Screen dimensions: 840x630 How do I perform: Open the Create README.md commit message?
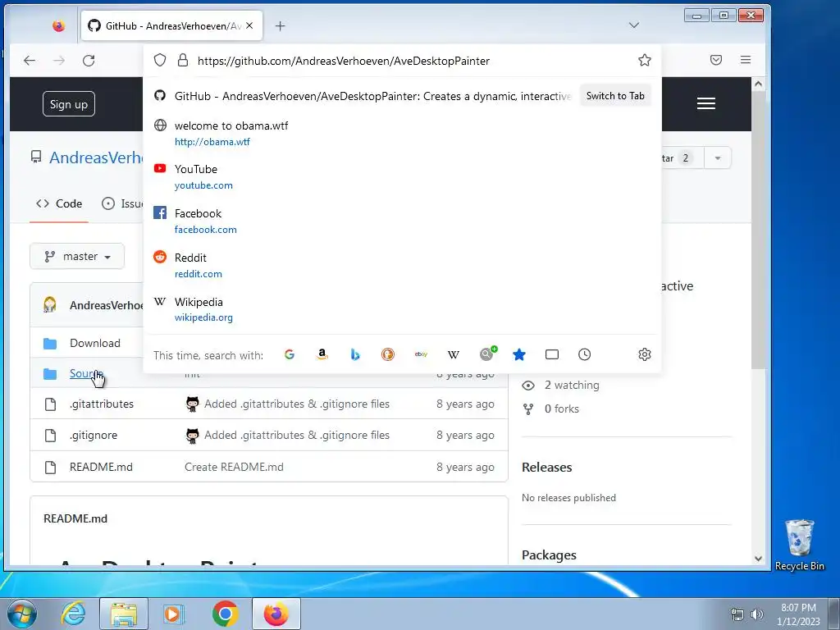(x=234, y=467)
